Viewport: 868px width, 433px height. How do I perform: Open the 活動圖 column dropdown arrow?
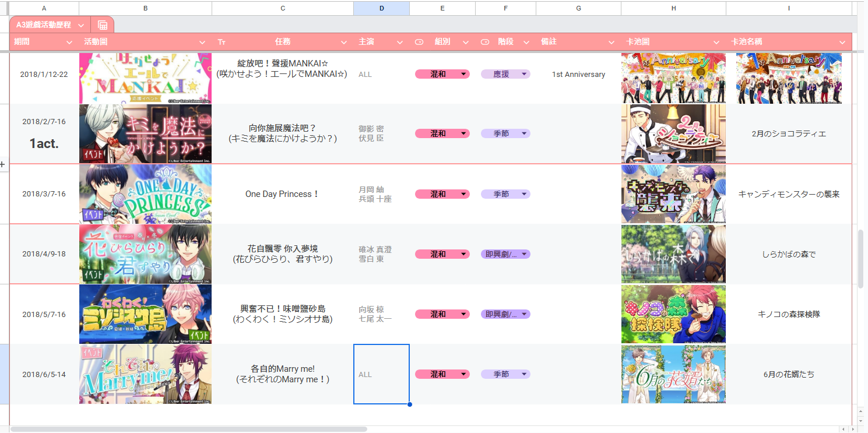tap(203, 42)
